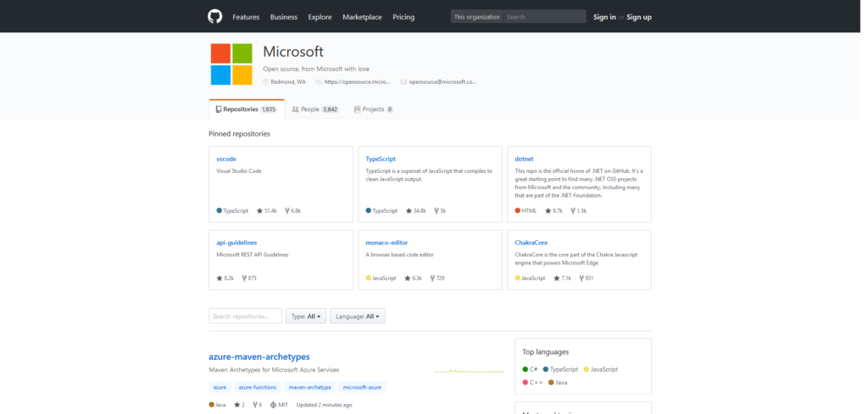The image size is (868, 414).
Task: Click the vscode fork count 6.8k
Action: pyautogui.click(x=292, y=211)
